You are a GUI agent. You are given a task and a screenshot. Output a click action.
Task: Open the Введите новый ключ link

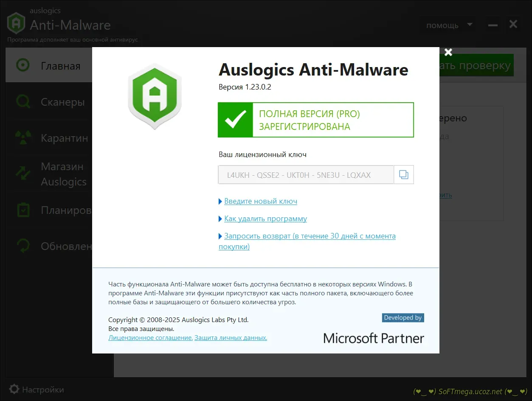[x=260, y=201]
